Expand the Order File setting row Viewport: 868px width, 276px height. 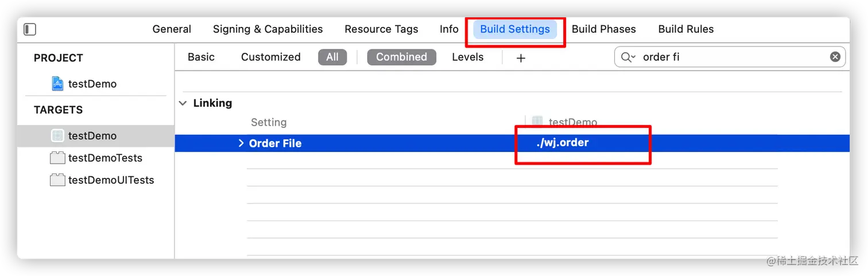241,143
